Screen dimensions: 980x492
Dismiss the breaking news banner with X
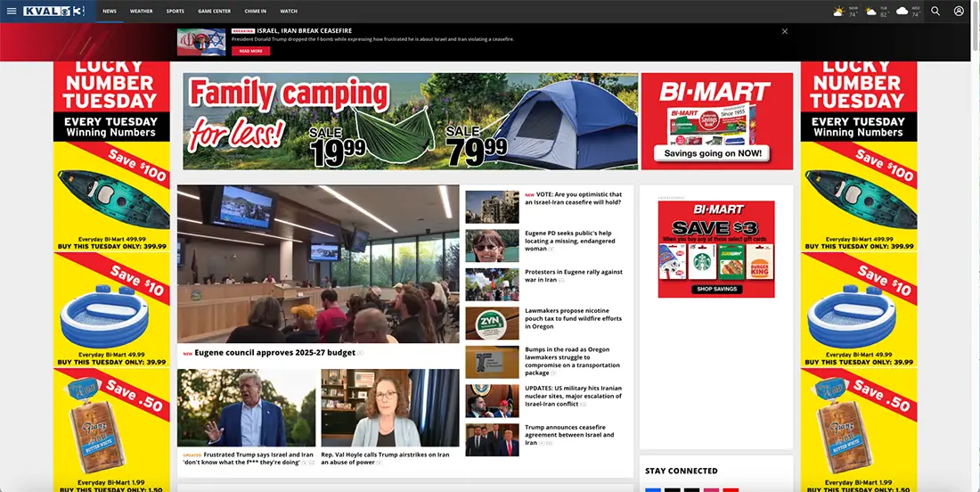point(784,31)
